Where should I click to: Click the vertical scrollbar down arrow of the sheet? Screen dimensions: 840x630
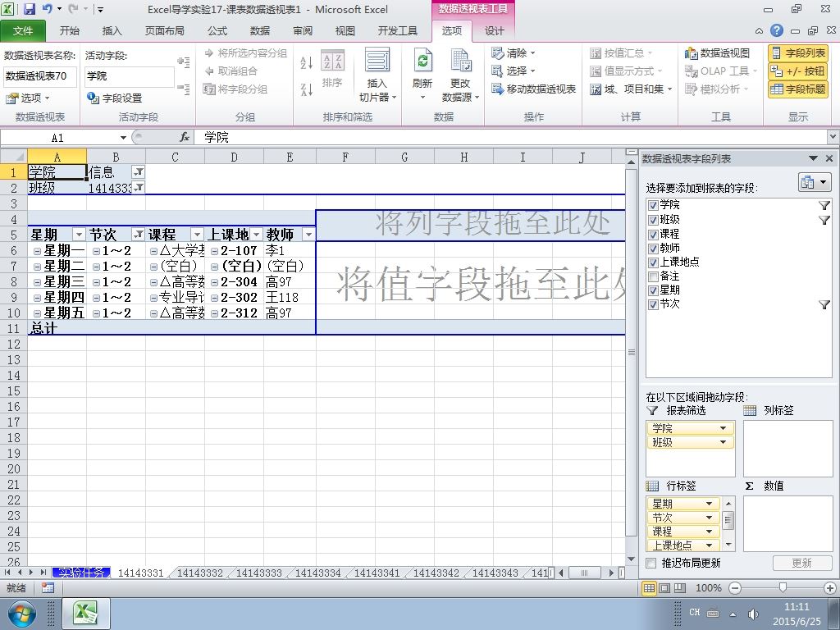tap(631, 559)
